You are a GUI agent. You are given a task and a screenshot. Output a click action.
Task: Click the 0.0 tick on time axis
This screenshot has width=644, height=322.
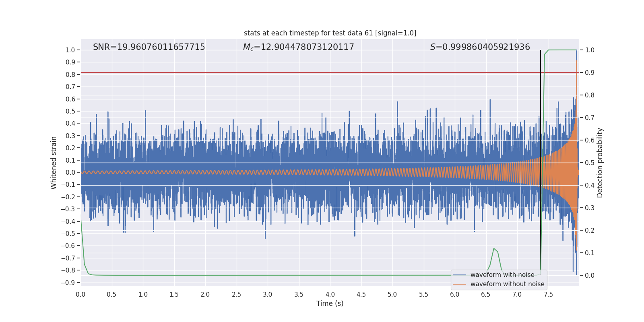point(80,295)
